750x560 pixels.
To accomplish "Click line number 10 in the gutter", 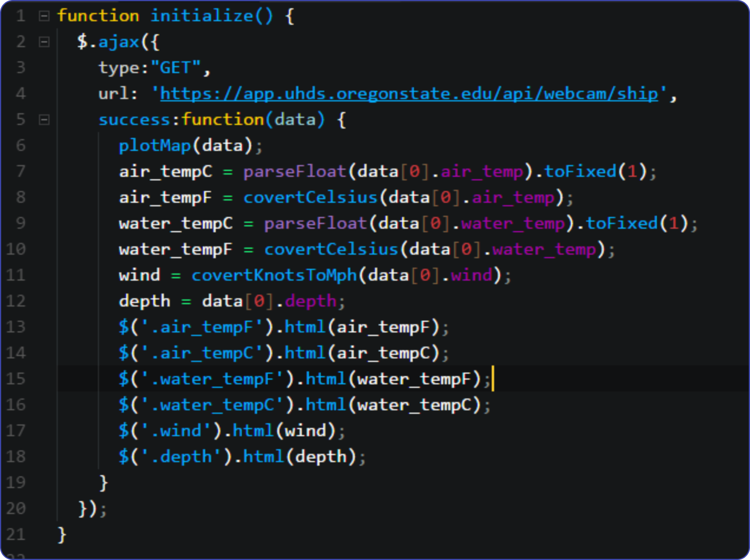I will pyautogui.click(x=15, y=249).
